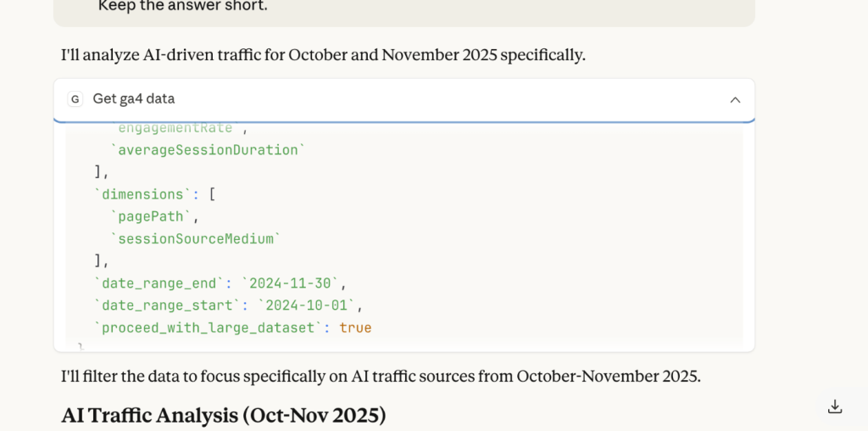868x431 pixels.
Task: Click the date_range_start key
Action: 168,305
